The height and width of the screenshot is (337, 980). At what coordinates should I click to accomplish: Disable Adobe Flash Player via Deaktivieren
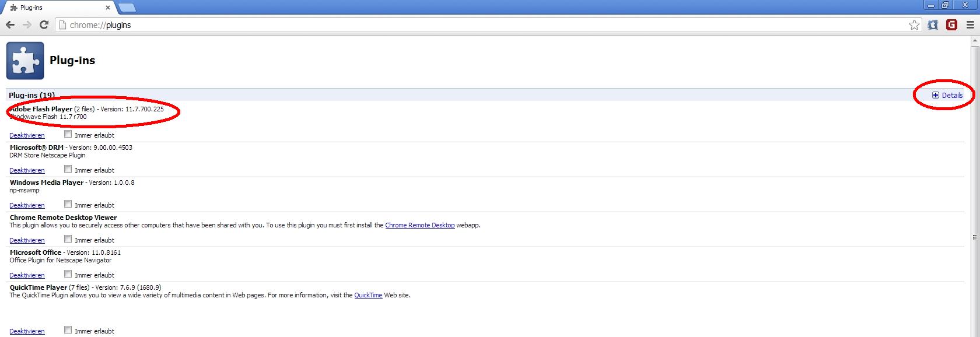coord(27,135)
